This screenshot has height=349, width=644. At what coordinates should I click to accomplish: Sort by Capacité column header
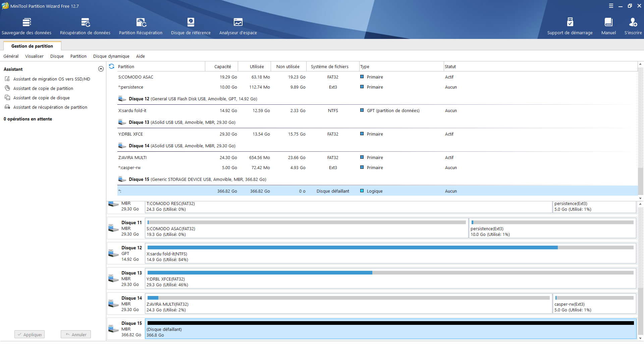[222, 66]
